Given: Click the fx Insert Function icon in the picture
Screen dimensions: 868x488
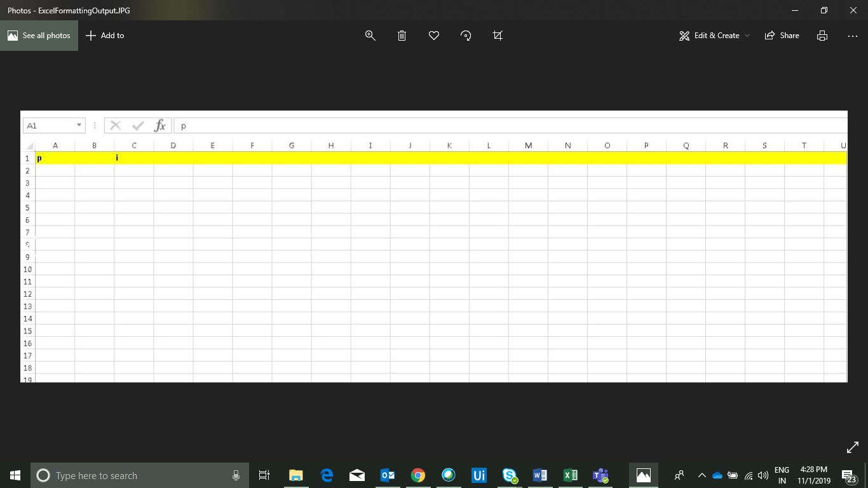Looking at the screenshot, I should (x=159, y=126).
